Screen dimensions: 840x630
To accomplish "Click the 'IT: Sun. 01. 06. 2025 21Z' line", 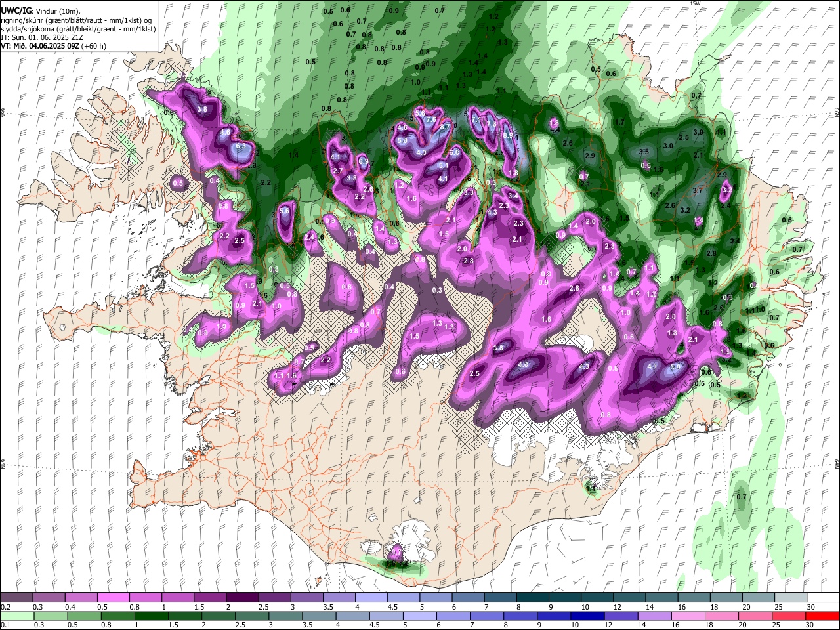I will point(42,38).
